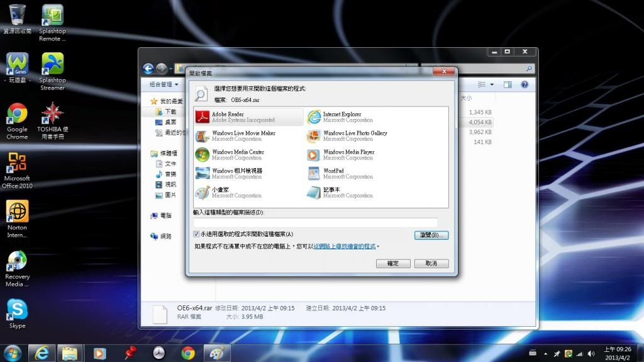644x362 pixels.
Task: Open the 組合管理 menu in Explorer
Action: (x=164, y=84)
